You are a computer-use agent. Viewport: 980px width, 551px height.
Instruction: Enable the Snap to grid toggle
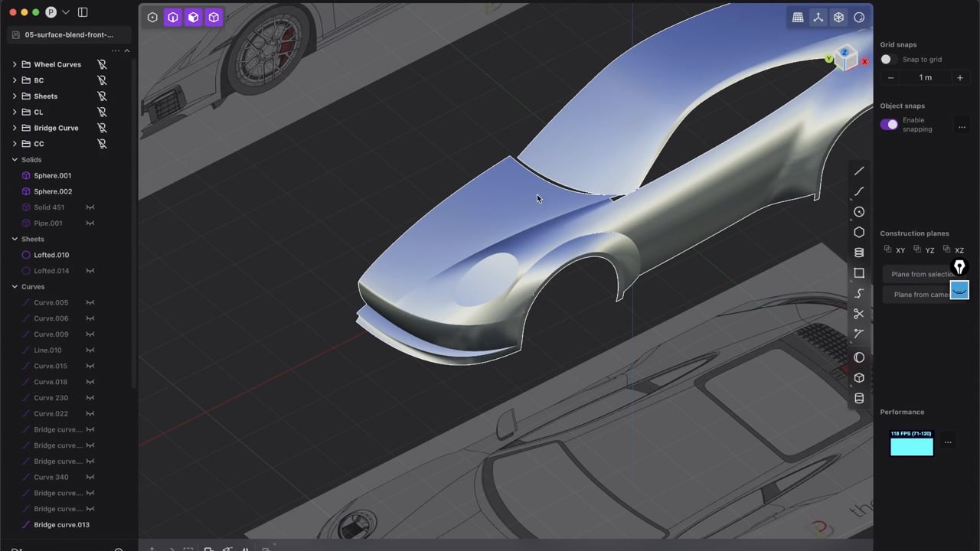[886, 59]
